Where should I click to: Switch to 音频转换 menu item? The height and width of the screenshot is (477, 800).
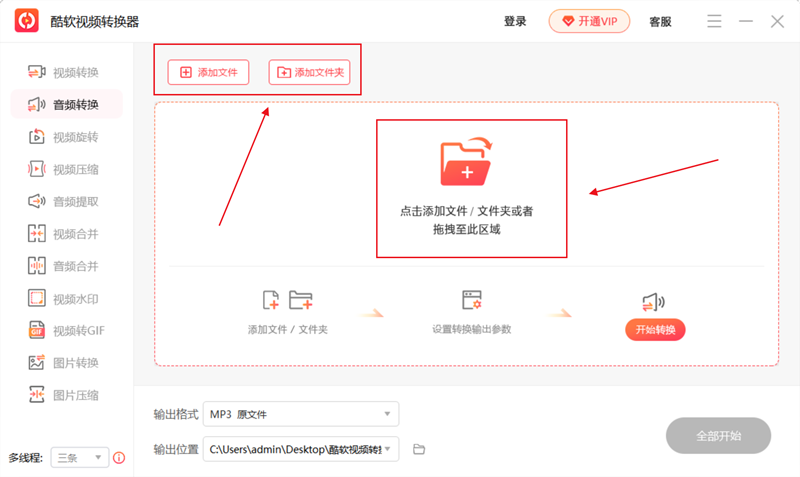(66, 105)
